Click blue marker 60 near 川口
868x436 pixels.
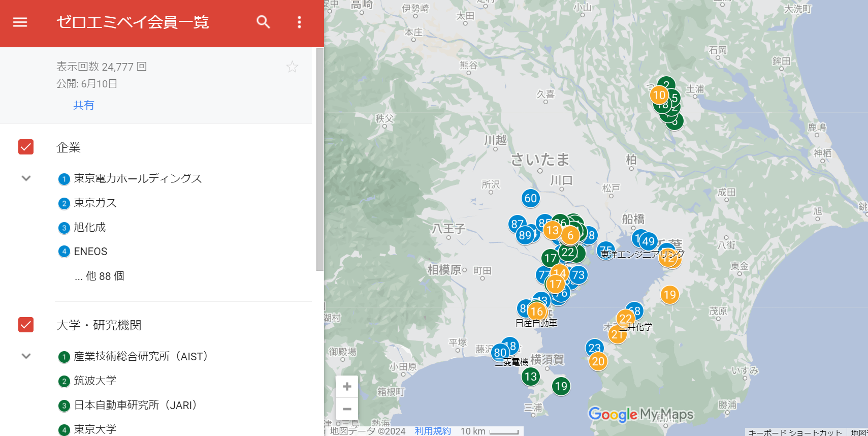point(531,198)
